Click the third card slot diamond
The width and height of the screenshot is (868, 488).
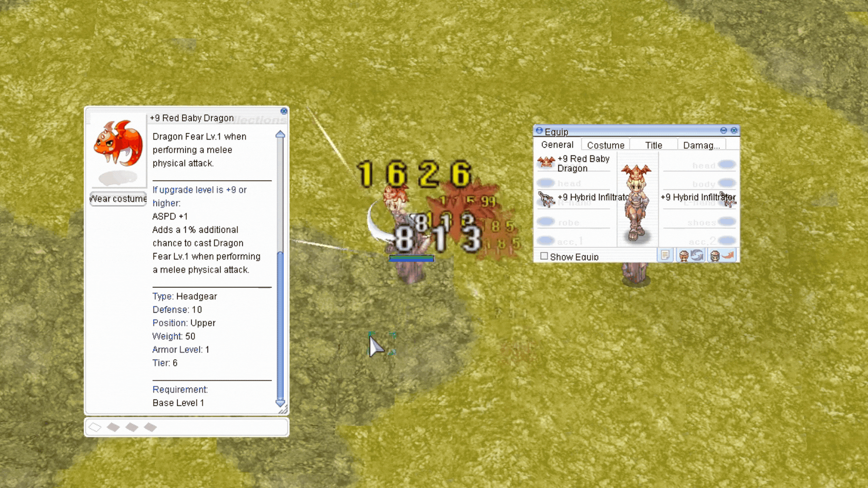click(132, 427)
